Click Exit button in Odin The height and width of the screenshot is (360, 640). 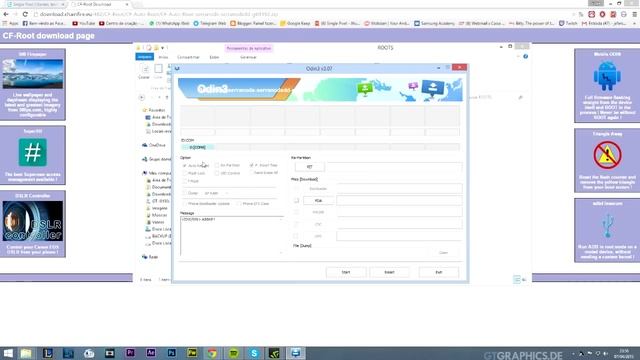tap(438, 272)
